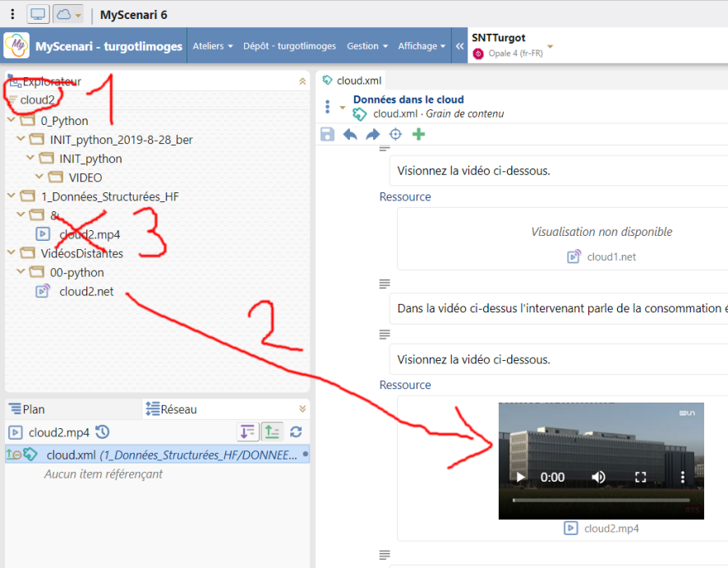Screen dimensions: 728x568
Task: Play the cloud2.mp4 video
Action: [x=520, y=477]
